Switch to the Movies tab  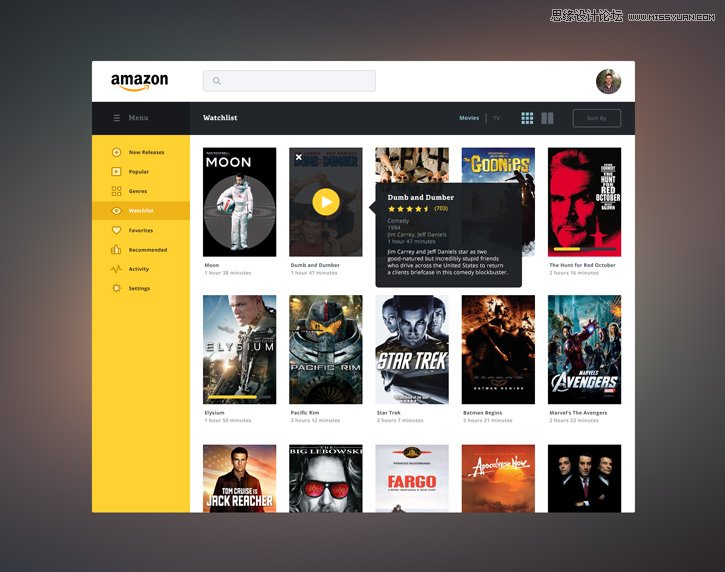click(469, 118)
